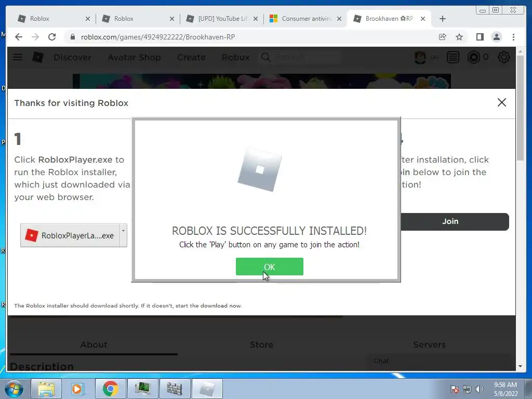Close the first Roblox tab
532x399 pixels.
(x=87, y=19)
